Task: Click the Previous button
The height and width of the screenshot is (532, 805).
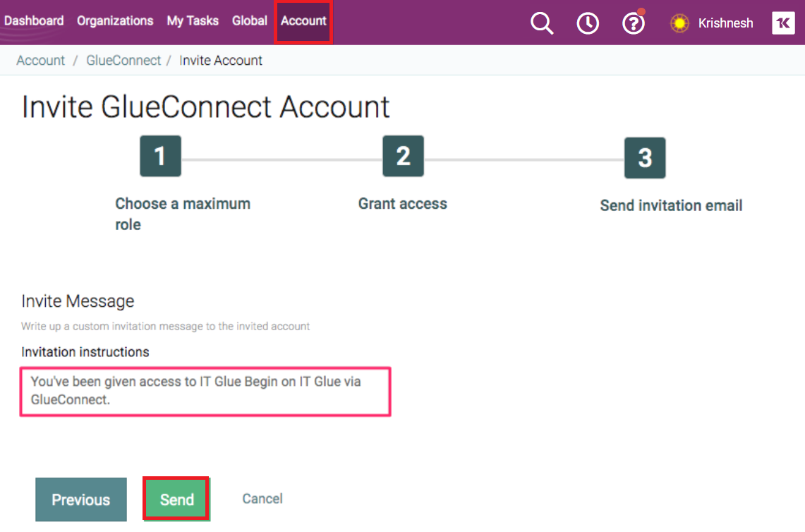Action: click(x=81, y=499)
